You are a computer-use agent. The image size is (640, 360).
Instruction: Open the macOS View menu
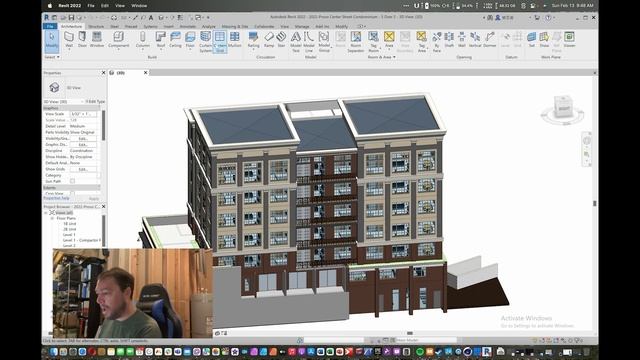[120, 6]
